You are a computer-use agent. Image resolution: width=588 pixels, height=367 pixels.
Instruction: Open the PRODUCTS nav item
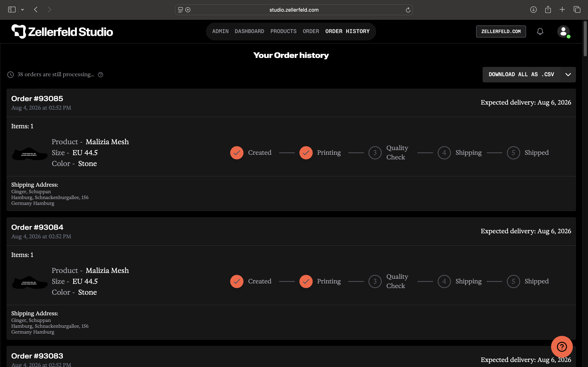click(283, 31)
